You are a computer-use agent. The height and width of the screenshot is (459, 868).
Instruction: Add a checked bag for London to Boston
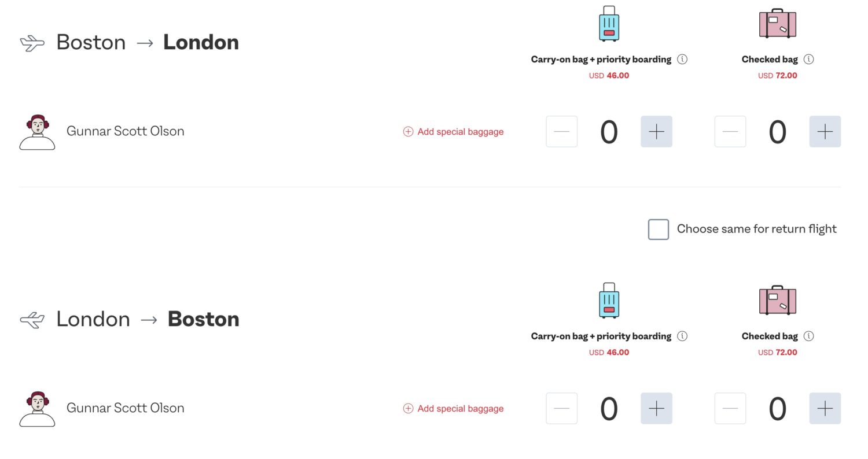pyautogui.click(x=825, y=409)
